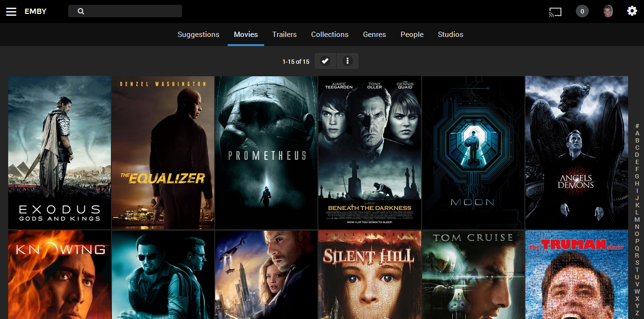644x319 pixels.
Task: Jump to letter I in alphabet picker
Action: pyautogui.click(x=637, y=191)
